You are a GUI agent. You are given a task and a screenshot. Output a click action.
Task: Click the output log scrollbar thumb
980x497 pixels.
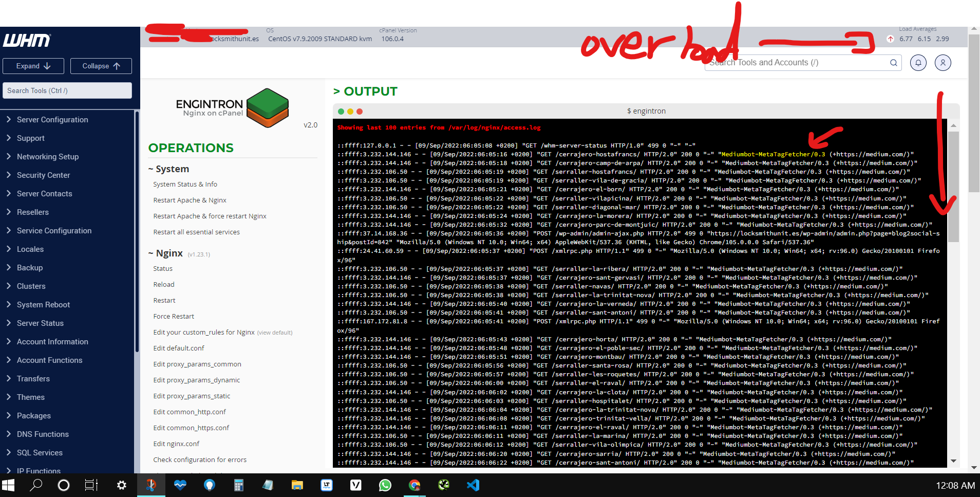pyautogui.click(x=953, y=187)
